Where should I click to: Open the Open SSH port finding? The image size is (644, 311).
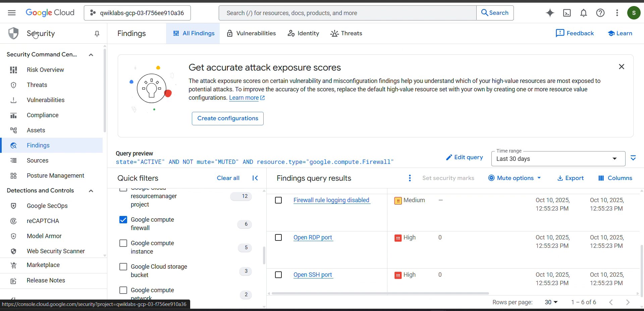(313, 275)
